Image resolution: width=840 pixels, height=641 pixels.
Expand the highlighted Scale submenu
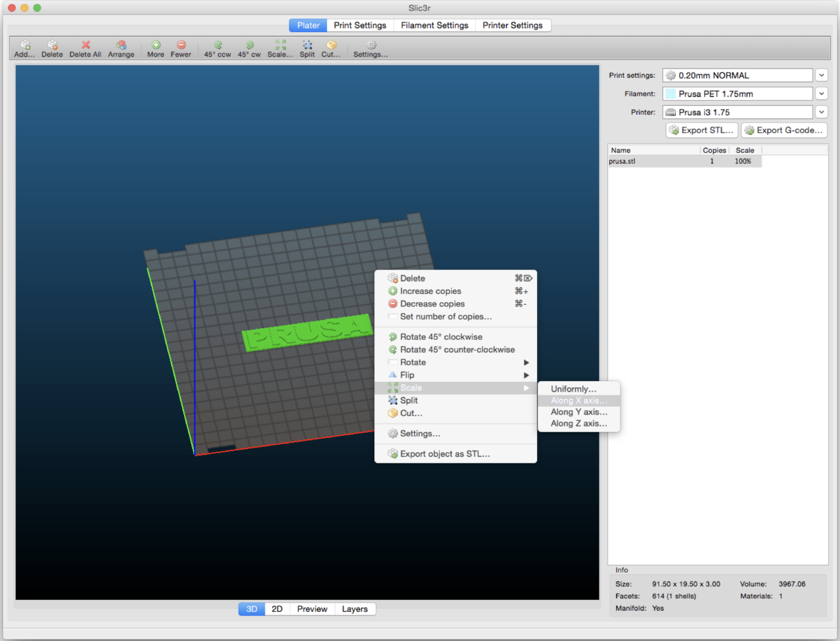pos(455,388)
